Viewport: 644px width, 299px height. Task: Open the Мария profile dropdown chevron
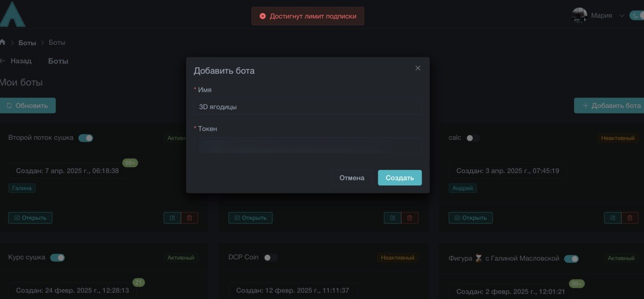coord(622,16)
